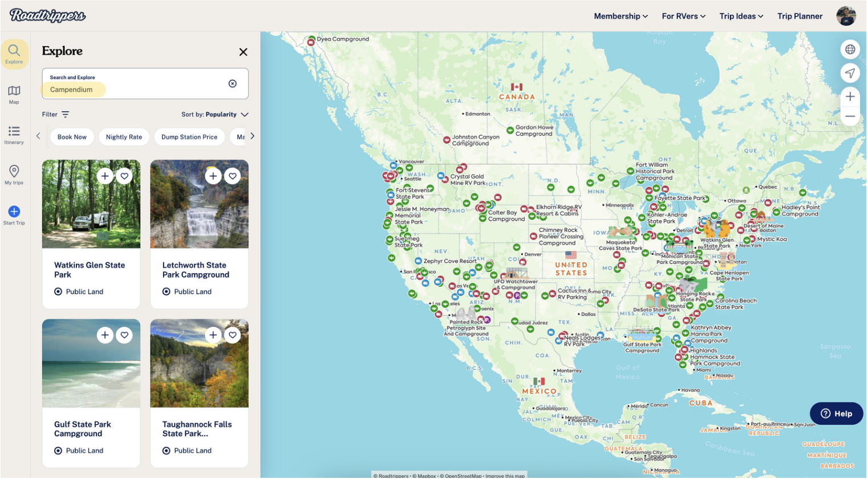Viewport: 868px width, 479px height.
Task: Clear the Campendium search text
Action: [x=233, y=84]
